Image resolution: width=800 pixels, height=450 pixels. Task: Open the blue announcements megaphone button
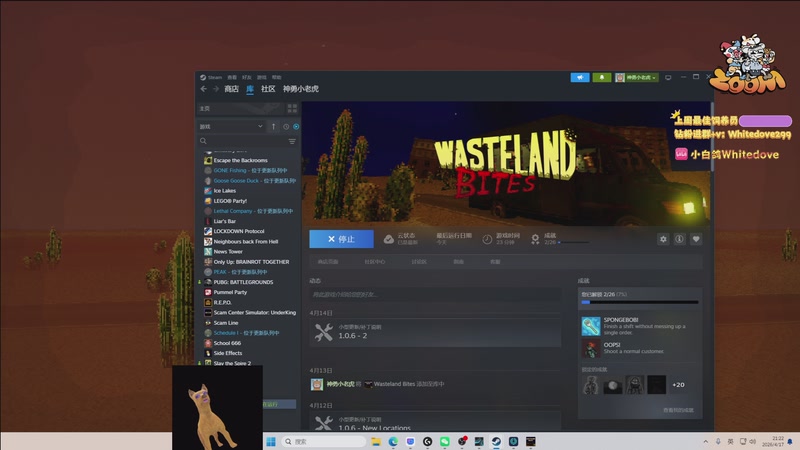point(580,78)
